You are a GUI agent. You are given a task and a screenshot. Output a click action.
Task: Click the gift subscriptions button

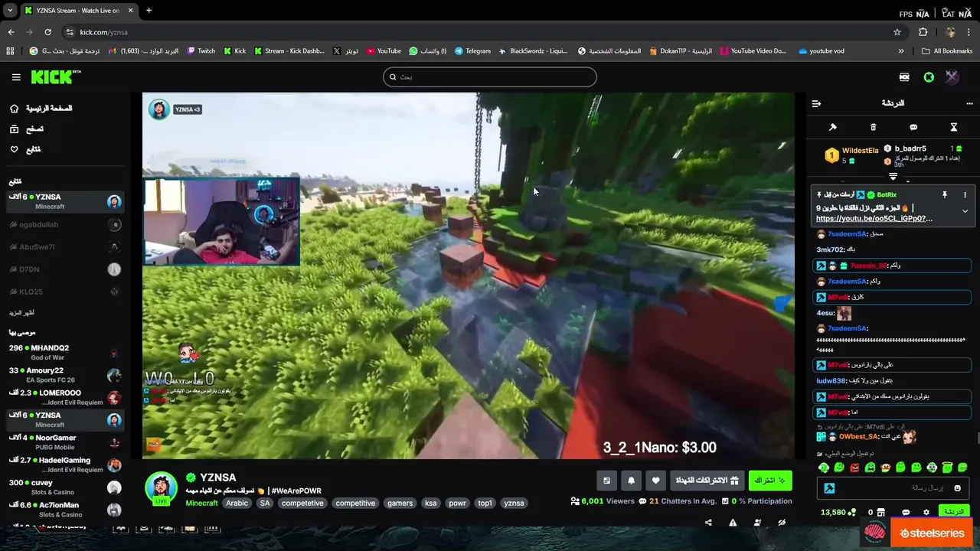click(708, 481)
